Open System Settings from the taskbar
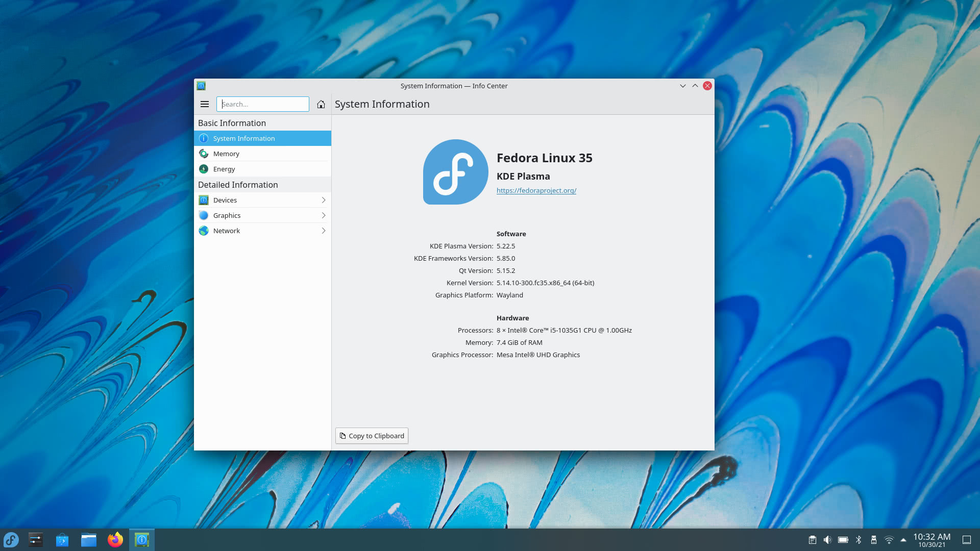980x551 pixels. [35, 539]
